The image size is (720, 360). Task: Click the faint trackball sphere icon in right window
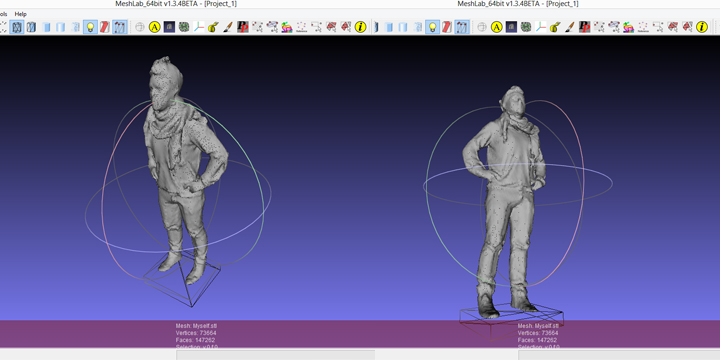pos(482,27)
